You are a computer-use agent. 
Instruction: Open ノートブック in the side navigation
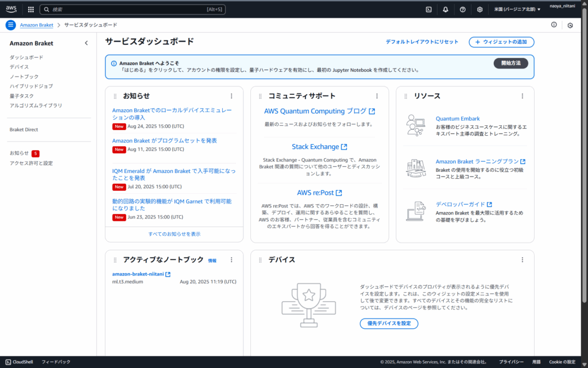[x=24, y=76]
